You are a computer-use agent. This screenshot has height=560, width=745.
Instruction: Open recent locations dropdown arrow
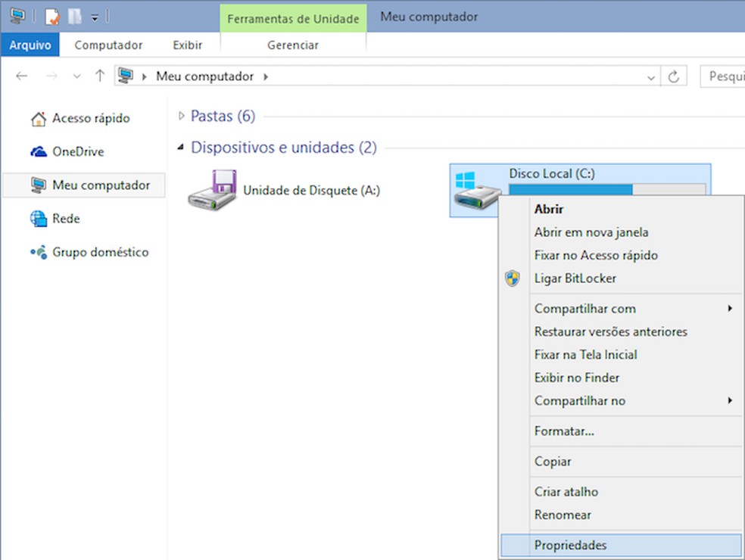click(76, 76)
